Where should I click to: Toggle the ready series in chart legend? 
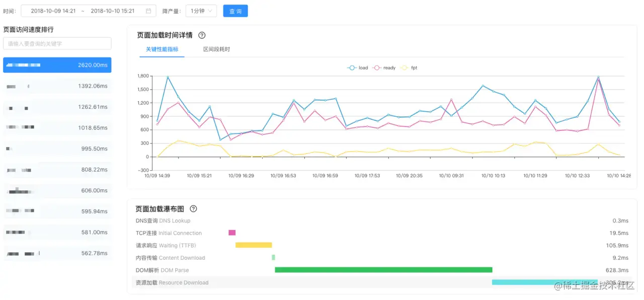(x=384, y=68)
